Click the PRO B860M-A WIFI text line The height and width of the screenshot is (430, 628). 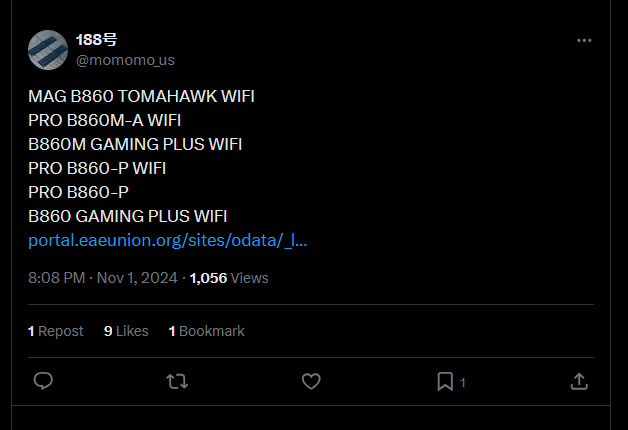pos(105,121)
